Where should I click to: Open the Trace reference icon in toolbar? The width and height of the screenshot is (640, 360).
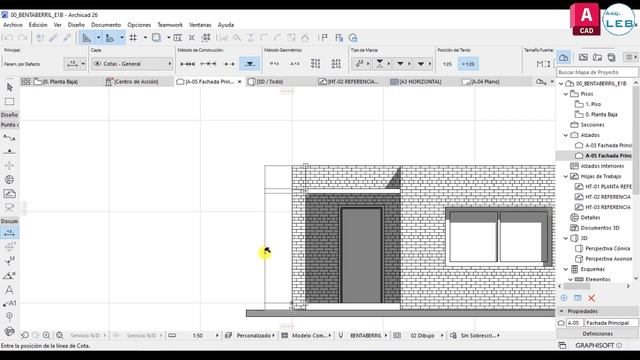tap(156, 38)
